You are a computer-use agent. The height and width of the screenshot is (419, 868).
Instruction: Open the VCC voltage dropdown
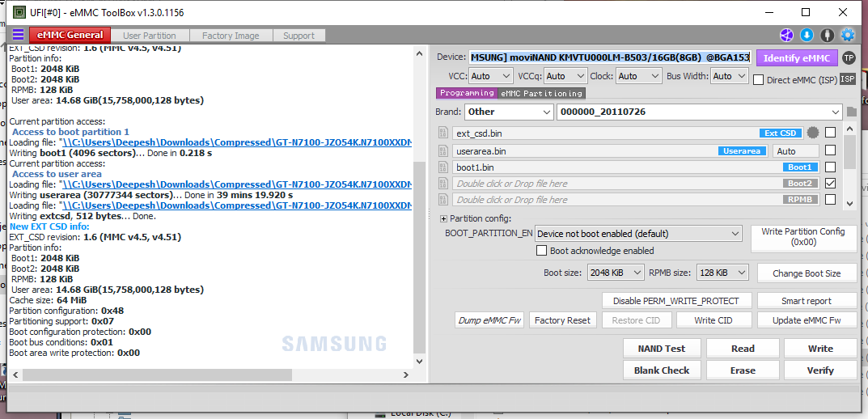pos(491,76)
